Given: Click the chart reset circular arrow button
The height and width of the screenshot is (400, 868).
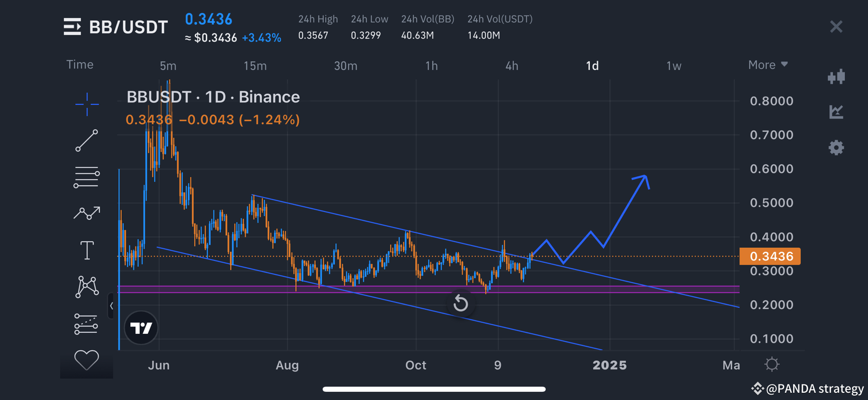Looking at the screenshot, I should click(461, 303).
